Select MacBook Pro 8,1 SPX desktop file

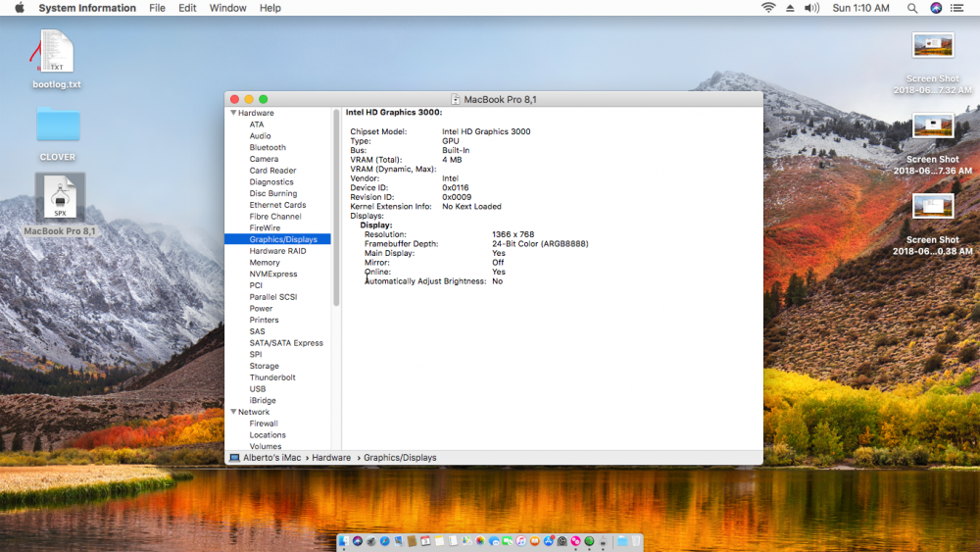pos(60,205)
